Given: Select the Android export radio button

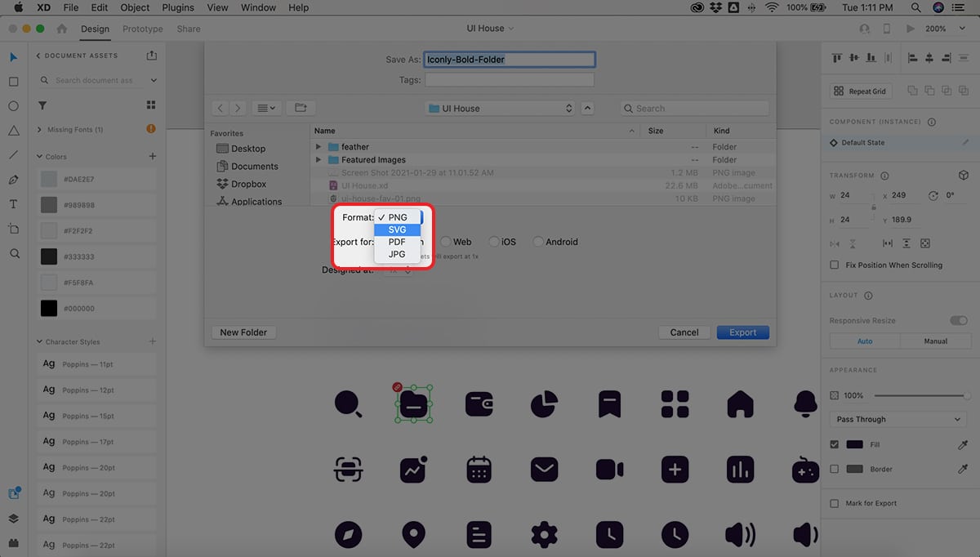Looking at the screenshot, I should (538, 242).
